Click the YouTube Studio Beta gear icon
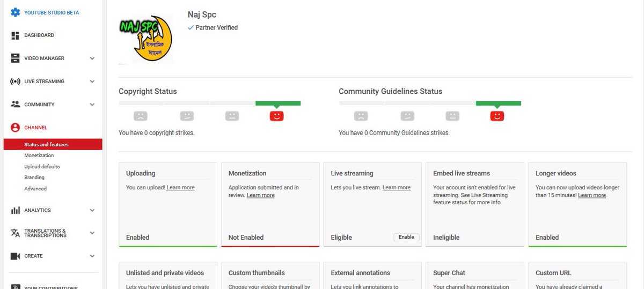This screenshot has height=289, width=644. coord(15,12)
